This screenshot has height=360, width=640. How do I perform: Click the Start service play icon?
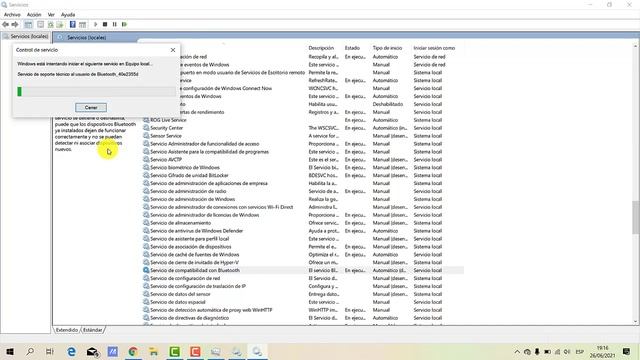[x=96, y=24]
